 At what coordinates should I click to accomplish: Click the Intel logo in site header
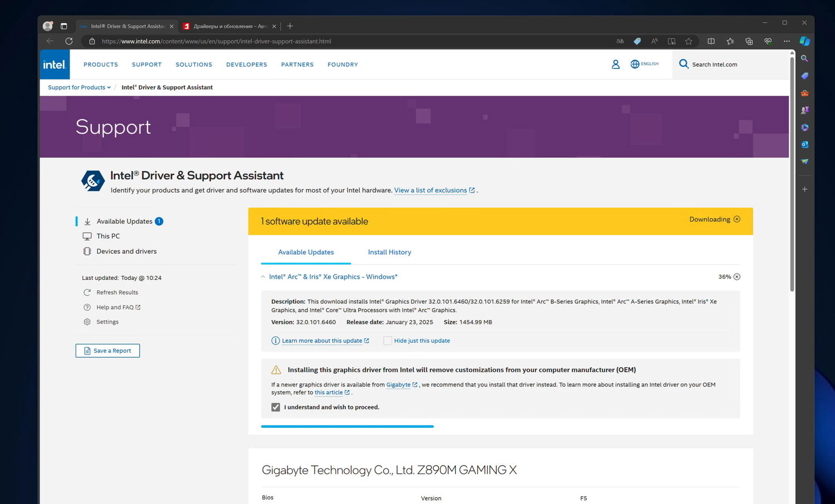[x=55, y=65]
